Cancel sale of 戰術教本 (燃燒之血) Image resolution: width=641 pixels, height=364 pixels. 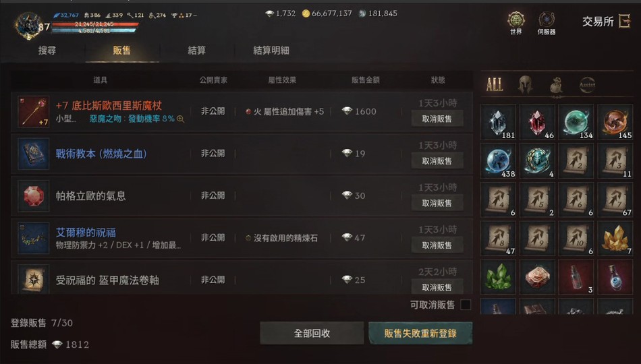(x=437, y=161)
